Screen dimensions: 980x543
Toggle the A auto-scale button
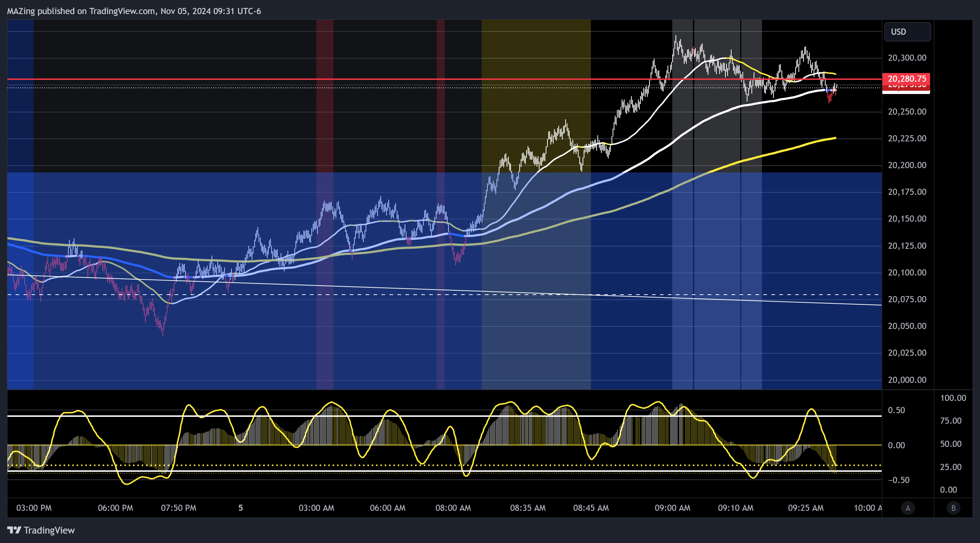(908, 508)
